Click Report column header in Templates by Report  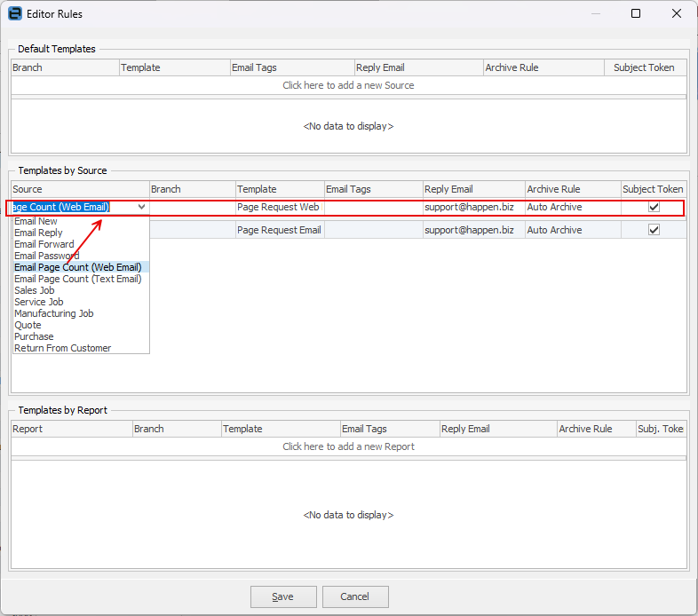[x=72, y=429]
